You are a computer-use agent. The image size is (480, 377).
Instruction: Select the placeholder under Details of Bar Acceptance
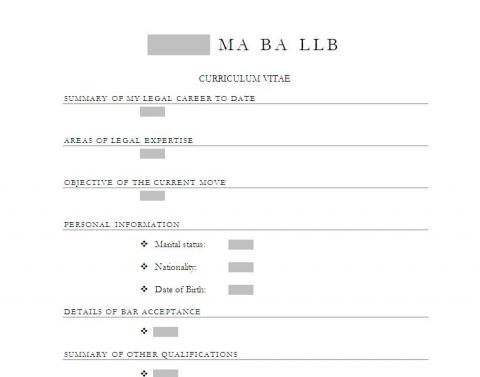tap(165, 332)
